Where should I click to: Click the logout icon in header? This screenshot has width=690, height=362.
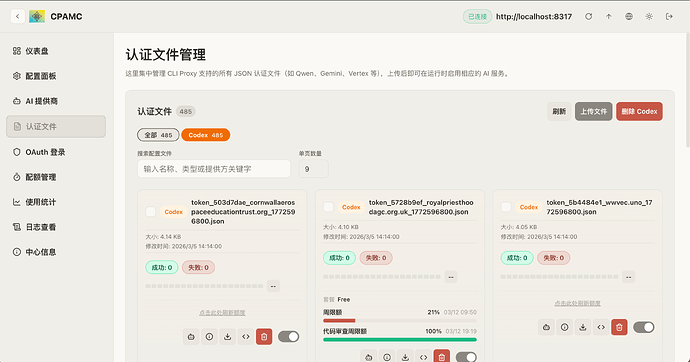coord(669,17)
